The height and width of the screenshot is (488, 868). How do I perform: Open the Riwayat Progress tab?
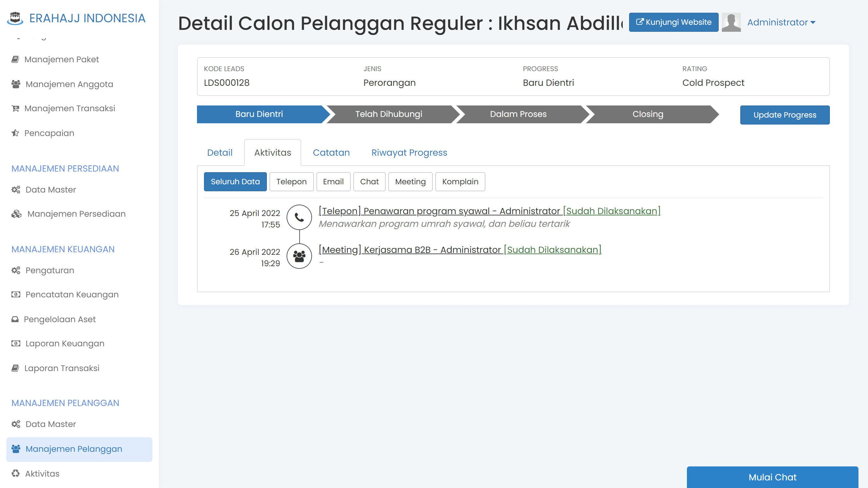[409, 152]
